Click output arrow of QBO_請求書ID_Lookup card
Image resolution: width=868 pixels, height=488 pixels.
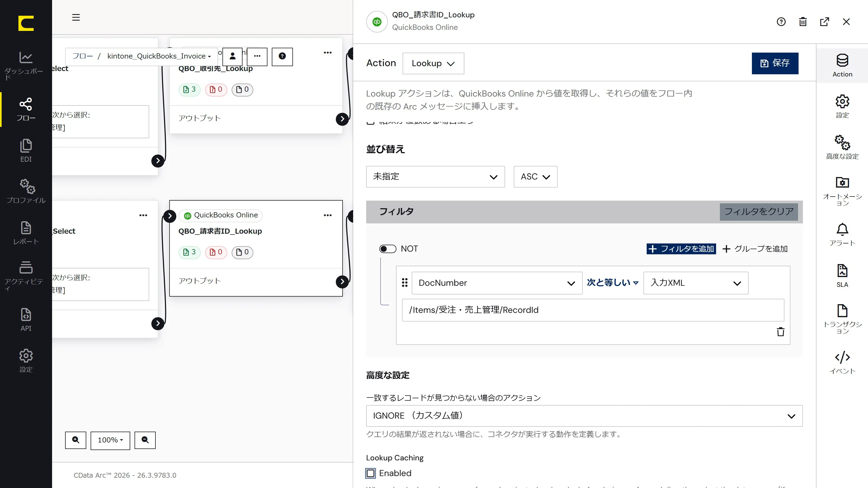342,282
